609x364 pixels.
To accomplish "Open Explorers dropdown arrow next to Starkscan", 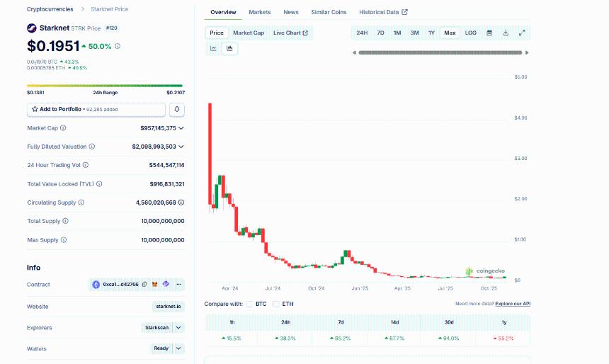I will pyautogui.click(x=178, y=327).
